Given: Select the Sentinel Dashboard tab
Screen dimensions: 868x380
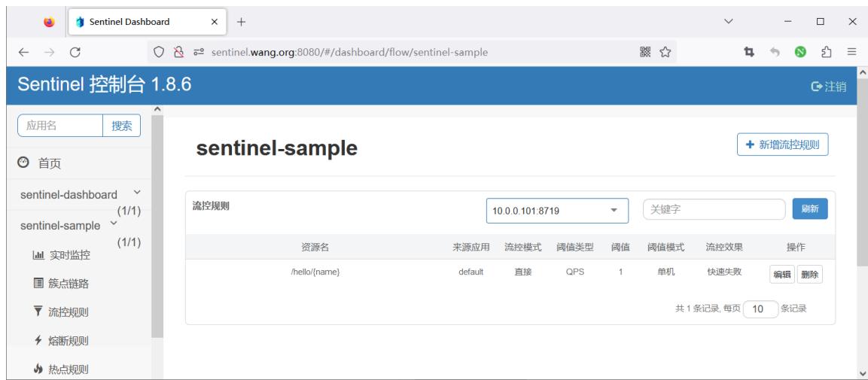Looking at the screenshot, I should pyautogui.click(x=148, y=22).
